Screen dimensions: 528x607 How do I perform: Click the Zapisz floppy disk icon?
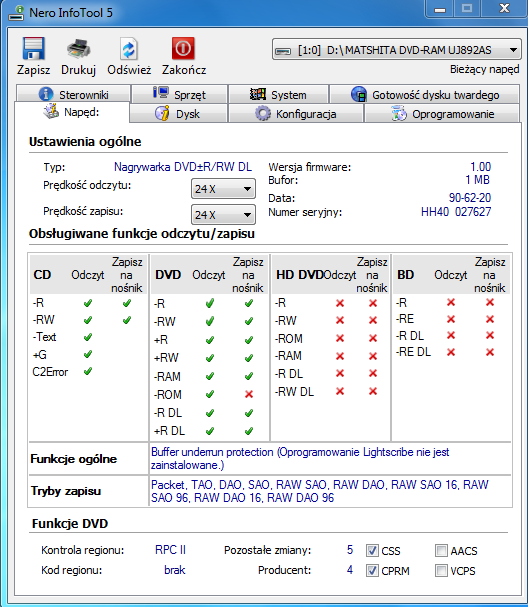pyautogui.click(x=34, y=49)
